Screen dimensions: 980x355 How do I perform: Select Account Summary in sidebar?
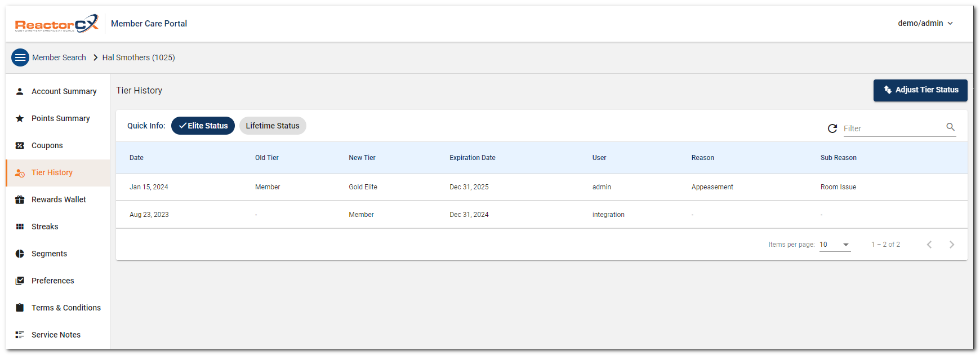(x=64, y=91)
